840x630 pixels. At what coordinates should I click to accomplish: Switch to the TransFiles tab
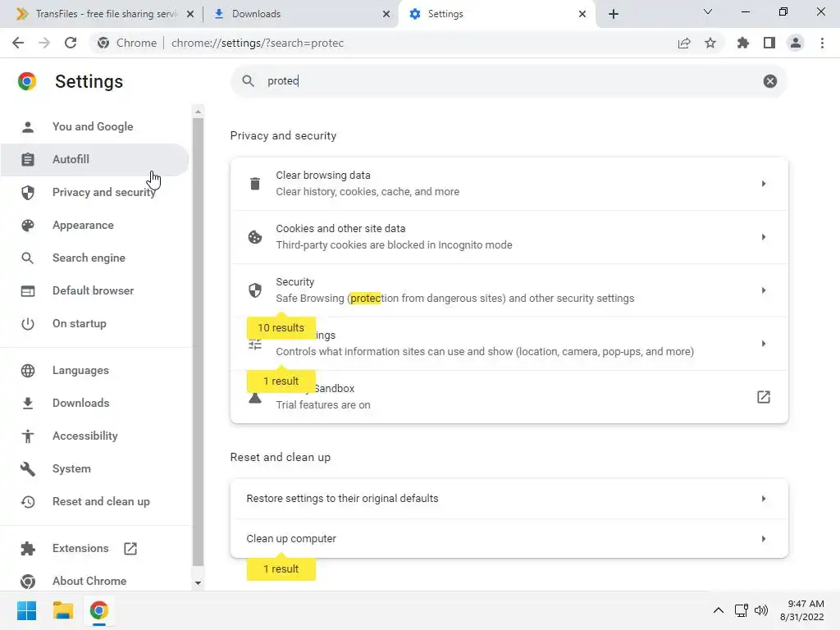pos(106,14)
